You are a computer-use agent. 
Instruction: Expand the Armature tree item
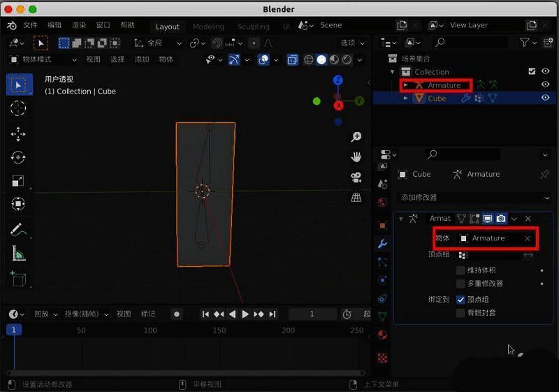click(x=406, y=85)
